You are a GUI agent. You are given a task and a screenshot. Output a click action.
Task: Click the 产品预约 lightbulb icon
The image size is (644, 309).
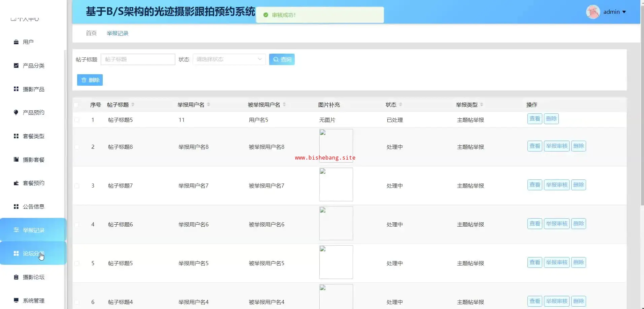tap(16, 112)
